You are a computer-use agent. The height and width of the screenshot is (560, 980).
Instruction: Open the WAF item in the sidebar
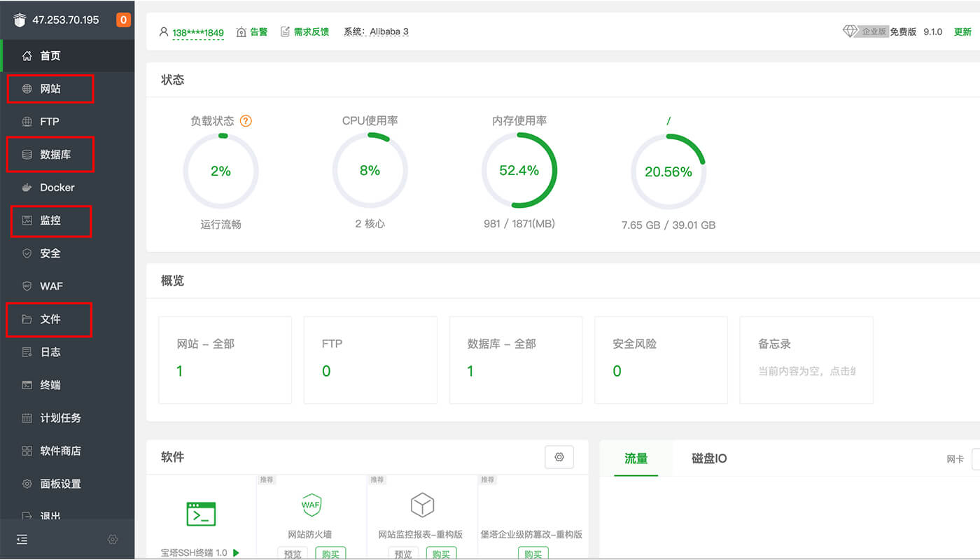coord(67,286)
